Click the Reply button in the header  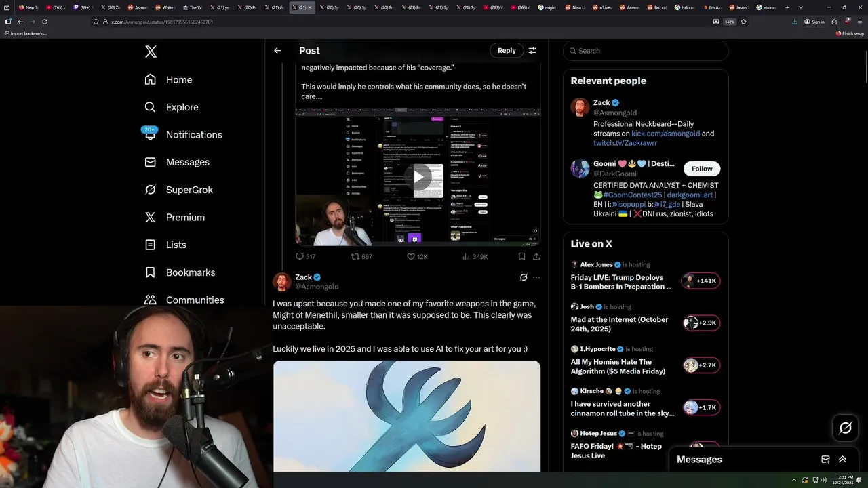(x=507, y=50)
